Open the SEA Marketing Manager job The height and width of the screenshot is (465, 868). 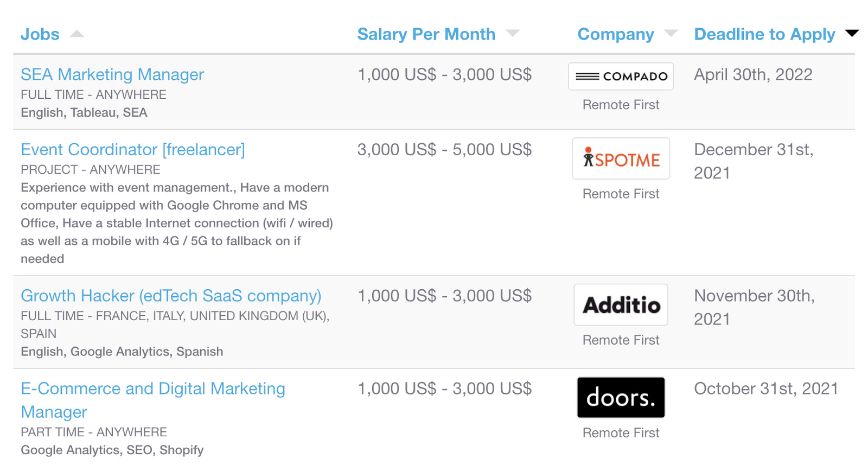coord(112,74)
